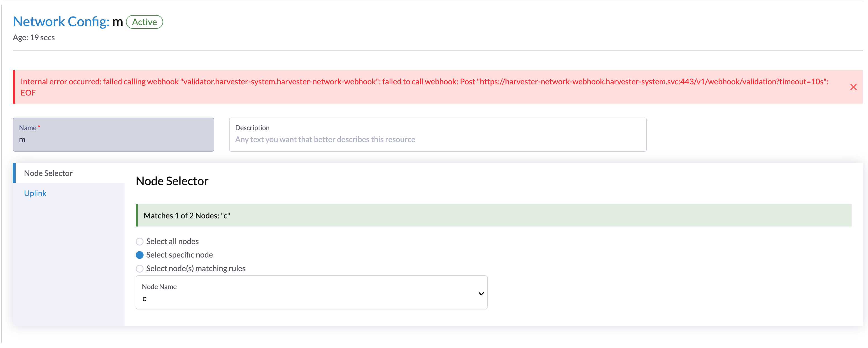The width and height of the screenshot is (868, 348).
Task: Click the name value "m" next to Network Config
Action: pyautogui.click(x=117, y=22)
